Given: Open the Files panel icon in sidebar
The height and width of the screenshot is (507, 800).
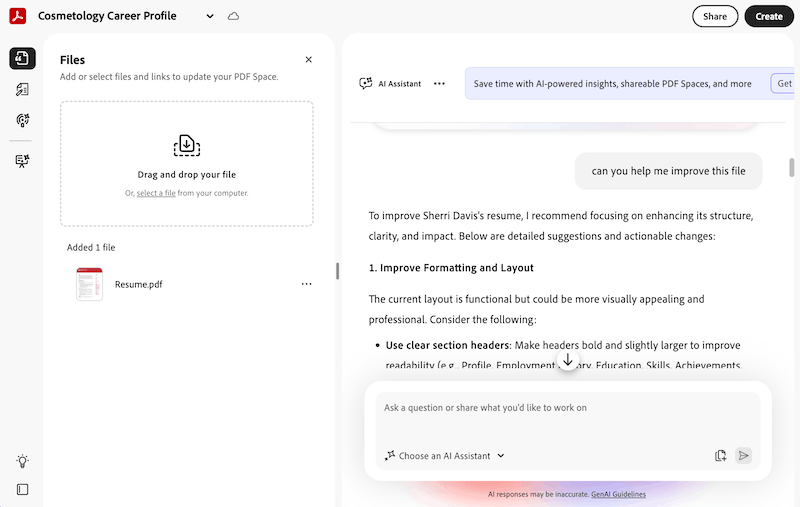Looking at the screenshot, I should coord(22,59).
